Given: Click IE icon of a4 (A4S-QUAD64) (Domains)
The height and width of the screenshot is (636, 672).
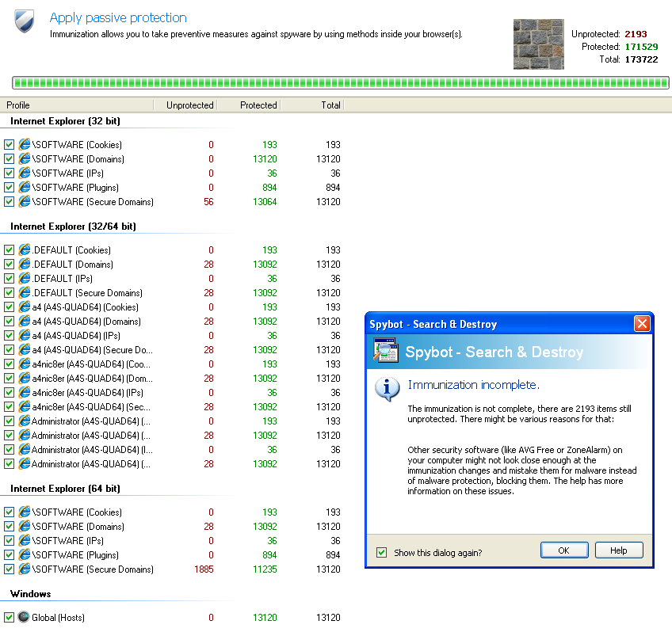Looking at the screenshot, I should coord(25,322).
